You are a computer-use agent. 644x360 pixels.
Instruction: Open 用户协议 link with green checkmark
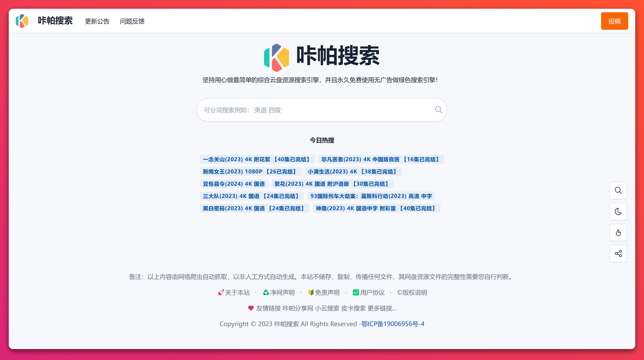(369, 292)
